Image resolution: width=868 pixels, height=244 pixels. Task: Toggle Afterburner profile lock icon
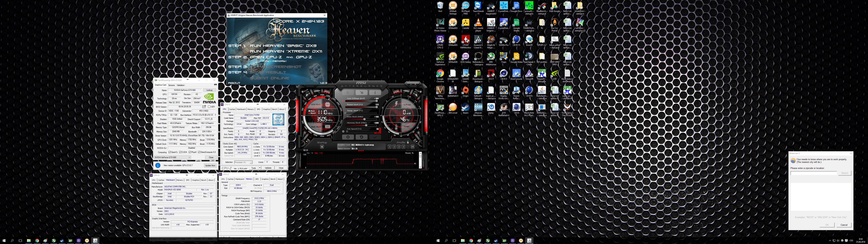408,143
